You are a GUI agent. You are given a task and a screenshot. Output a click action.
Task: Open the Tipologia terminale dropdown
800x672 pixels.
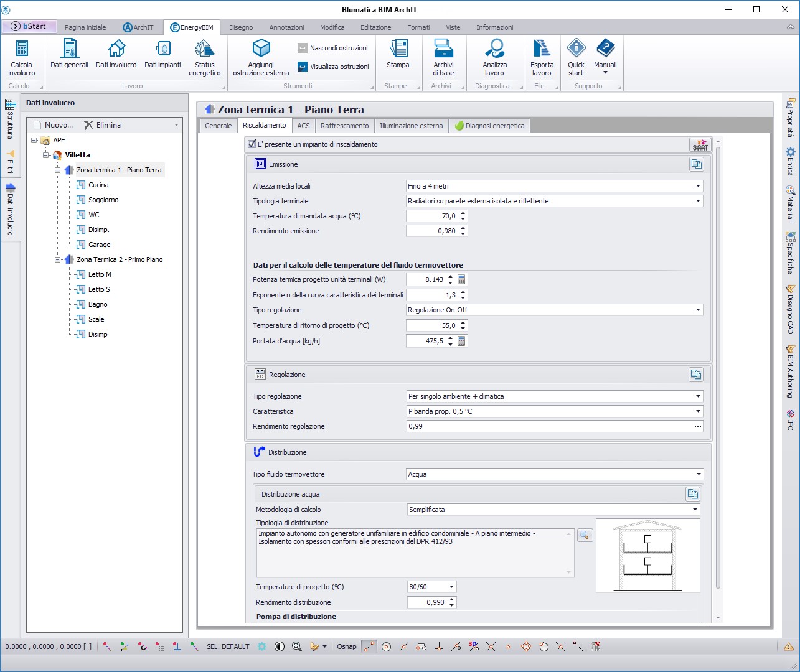point(697,201)
